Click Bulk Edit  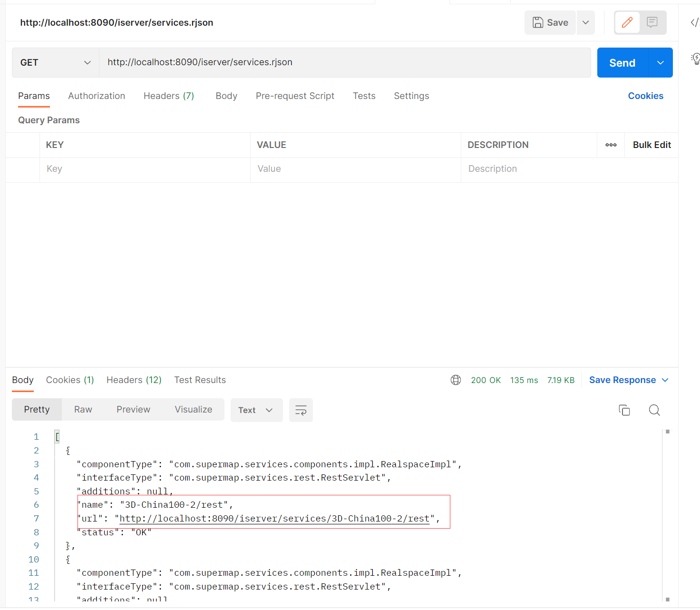point(651,145)
